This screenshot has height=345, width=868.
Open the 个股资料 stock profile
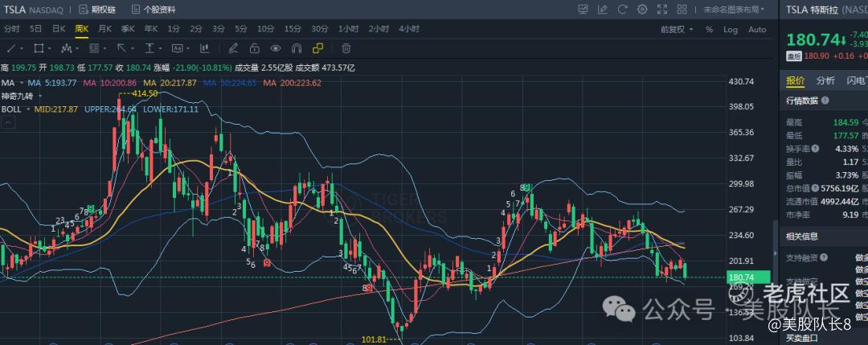tap(154, 10)
